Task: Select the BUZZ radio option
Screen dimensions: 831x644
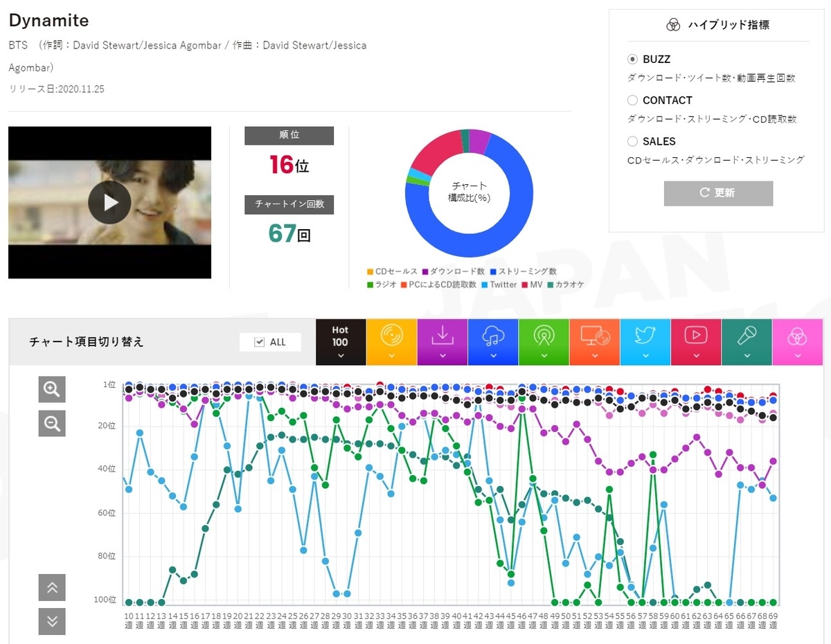Action: 632,60
